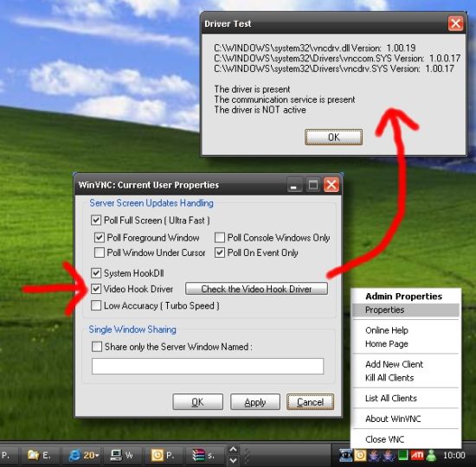Uncheck Video Hook Driver checkbox
This screenshot has width=476, height=467.
click(x=96, y=289)
